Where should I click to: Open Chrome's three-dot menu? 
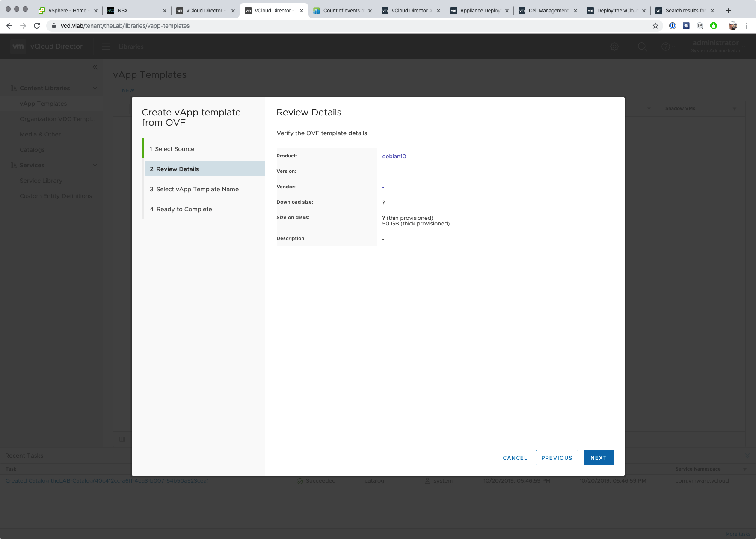pyautogui.click(x=747, y=26)
